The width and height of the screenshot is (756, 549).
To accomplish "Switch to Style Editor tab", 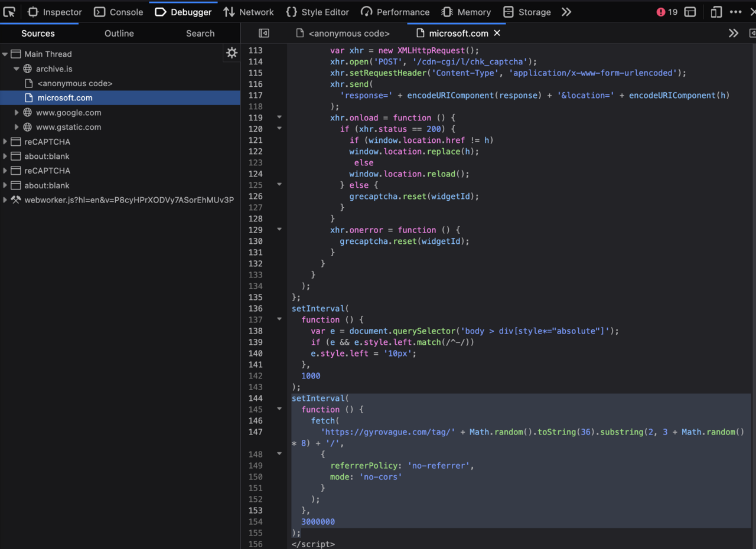I will click(318, 12).
